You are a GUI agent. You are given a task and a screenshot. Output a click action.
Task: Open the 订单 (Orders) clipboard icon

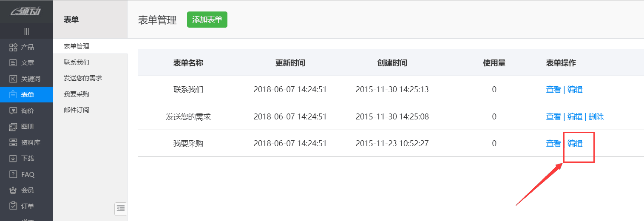click(x=13, y=206)
